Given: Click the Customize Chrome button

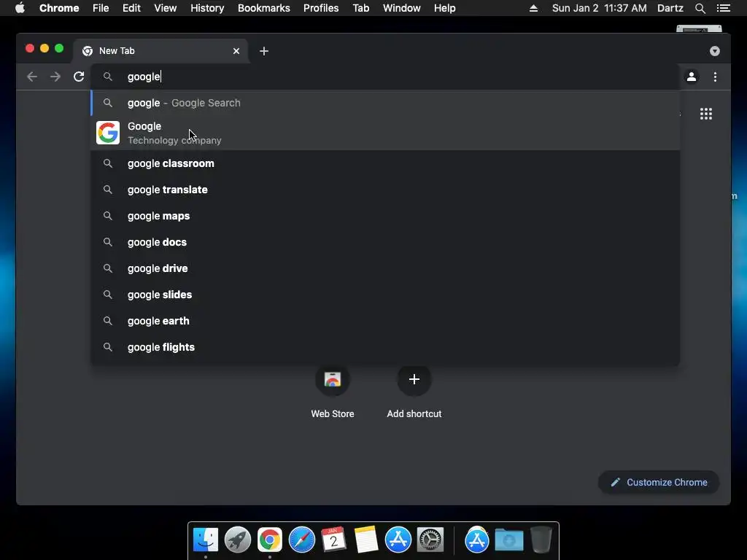Looking at the screenshot, I should click(659, 483).
